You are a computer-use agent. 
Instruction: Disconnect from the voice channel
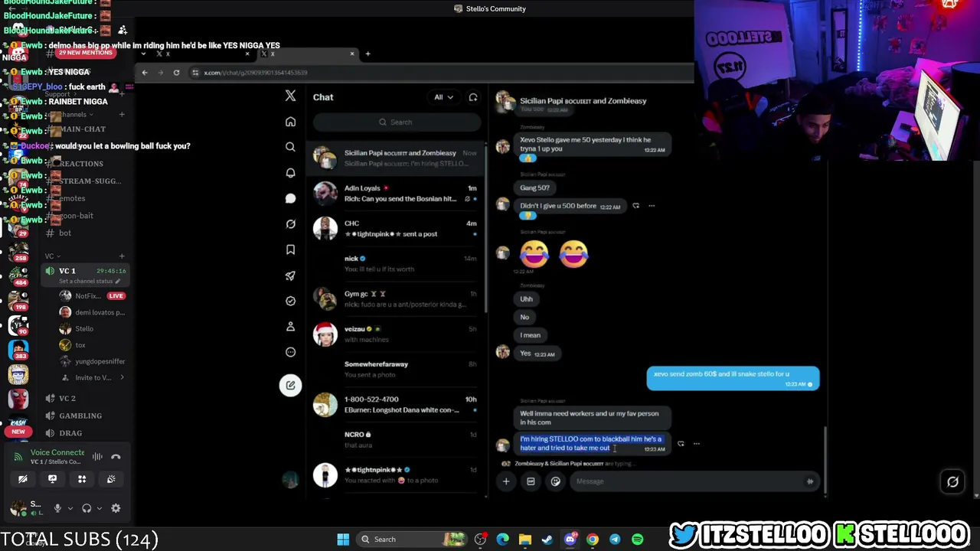point(116,457)
